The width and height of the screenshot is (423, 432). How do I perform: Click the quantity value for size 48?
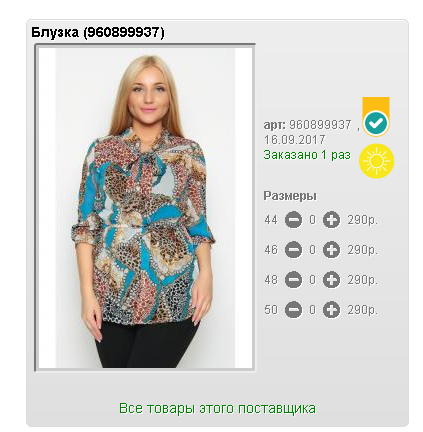tap(312, 280)
